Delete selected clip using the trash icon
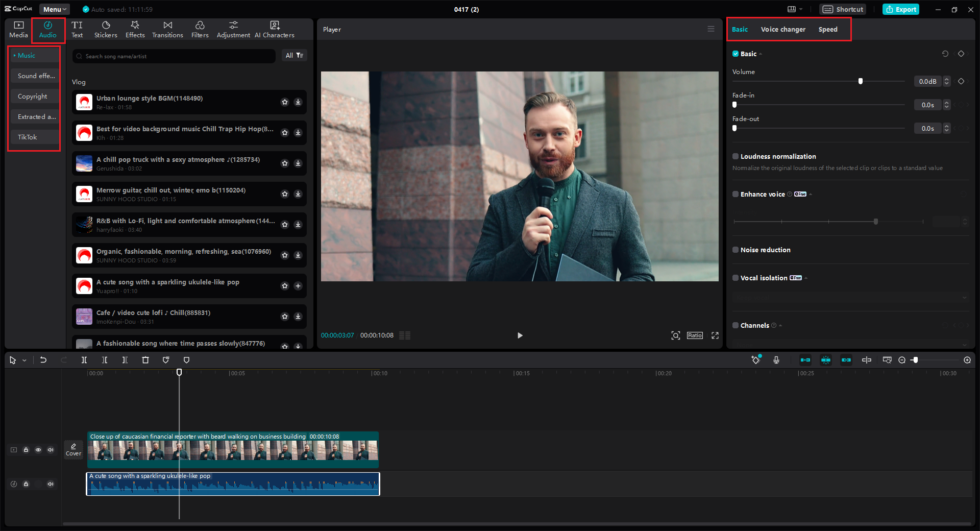The width and height of the screenshot is (980, 531). tap(145, 360)
